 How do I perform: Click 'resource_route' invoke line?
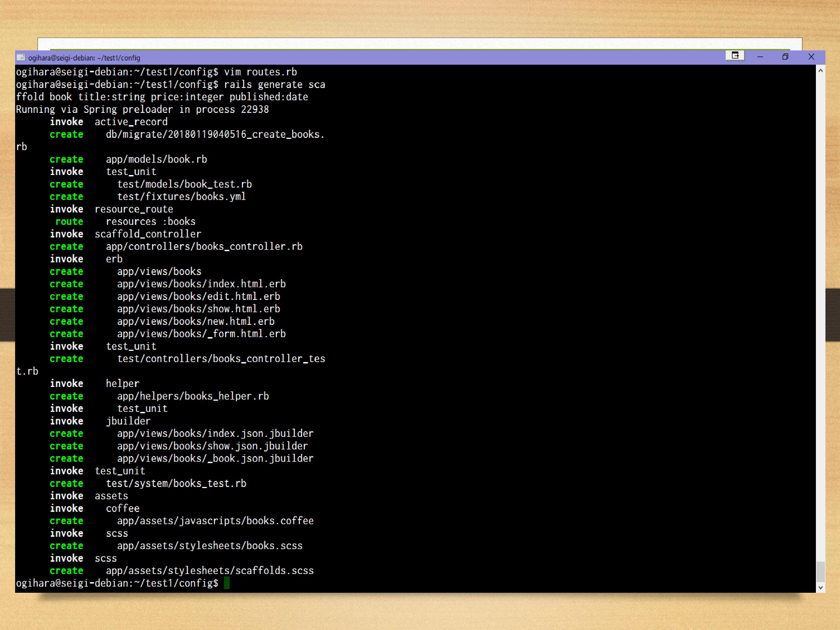pos(134,209)
